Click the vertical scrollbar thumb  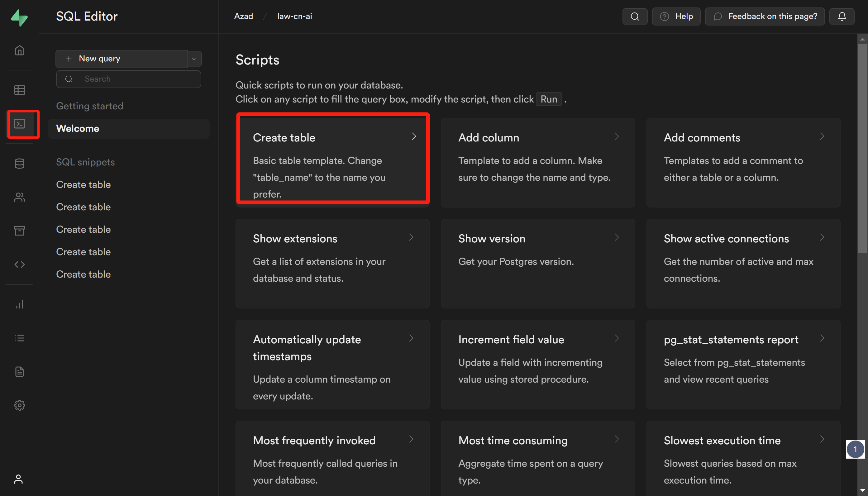[x=863, y=148]
